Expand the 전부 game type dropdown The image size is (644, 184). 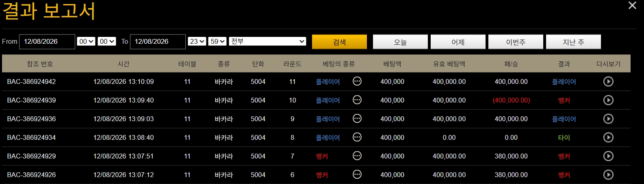coord(267,41)
